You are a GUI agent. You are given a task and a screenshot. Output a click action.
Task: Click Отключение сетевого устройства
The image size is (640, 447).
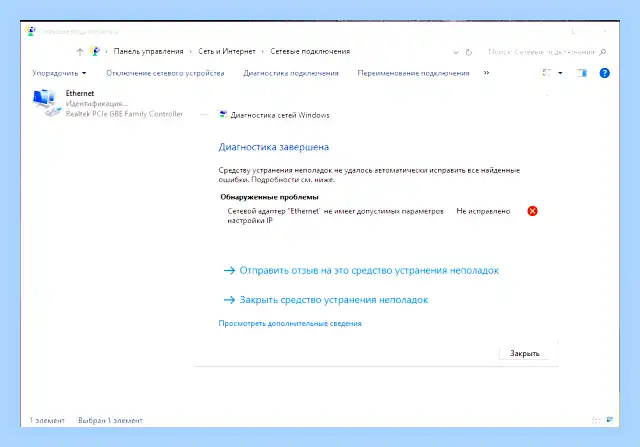pos(165,73)
